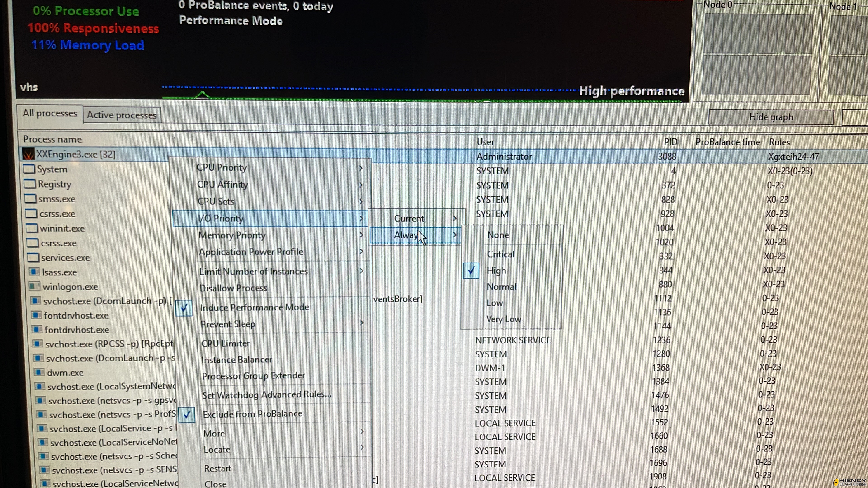Click the dwm.exe process icon
This screenshot has height=488, width=868.
[39, 372]
